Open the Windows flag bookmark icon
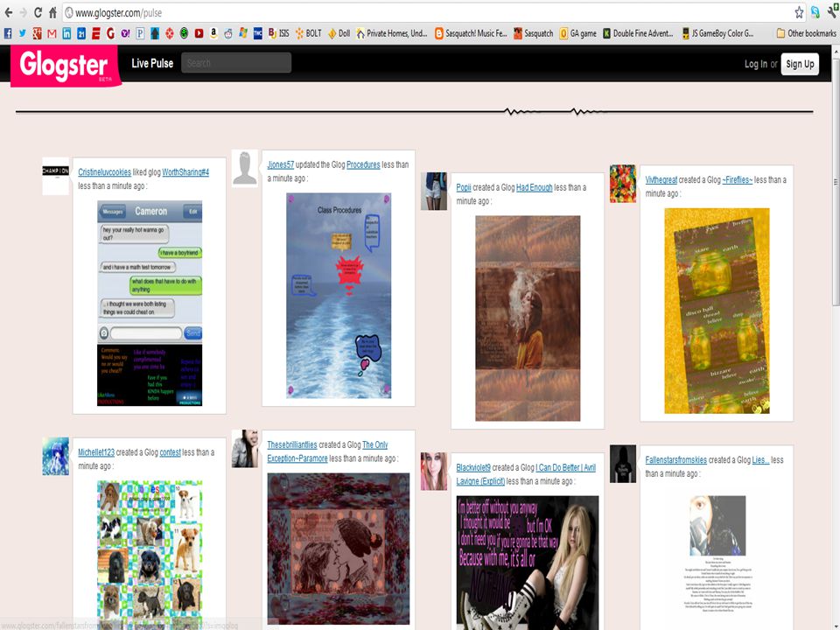 243,33
